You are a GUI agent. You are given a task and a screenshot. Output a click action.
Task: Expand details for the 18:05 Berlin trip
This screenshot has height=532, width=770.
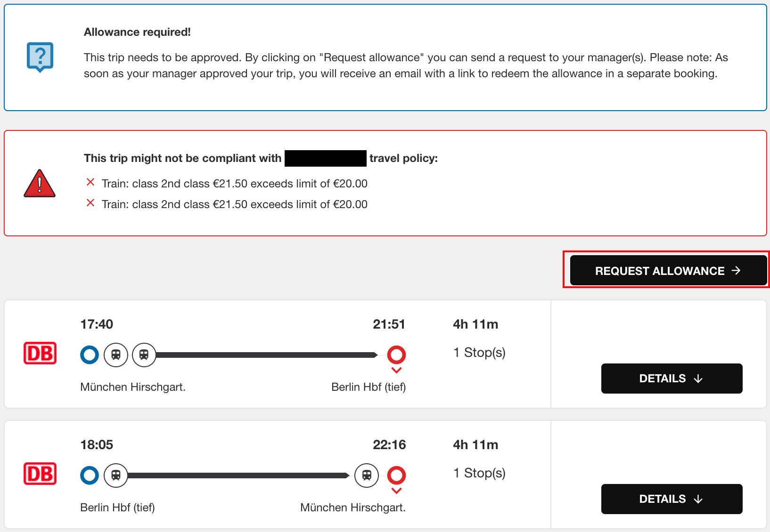pos(672,499)
